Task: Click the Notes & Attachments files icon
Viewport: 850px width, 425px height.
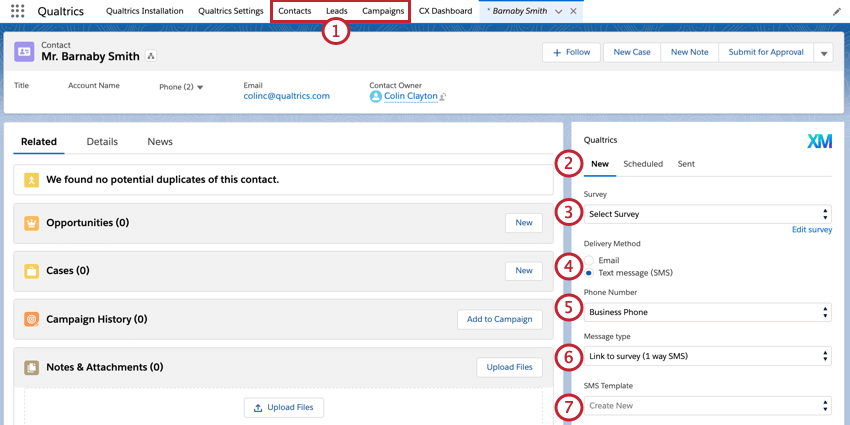Action: [x=31, y=368]
